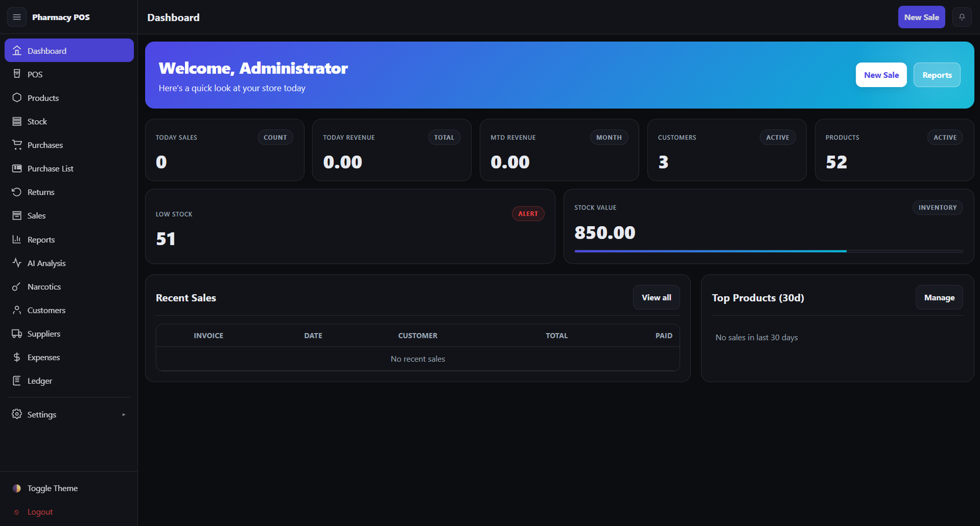The height and width of the screenshot is (526, 980).
Task: Click the Products count 52
Action: 837,162
